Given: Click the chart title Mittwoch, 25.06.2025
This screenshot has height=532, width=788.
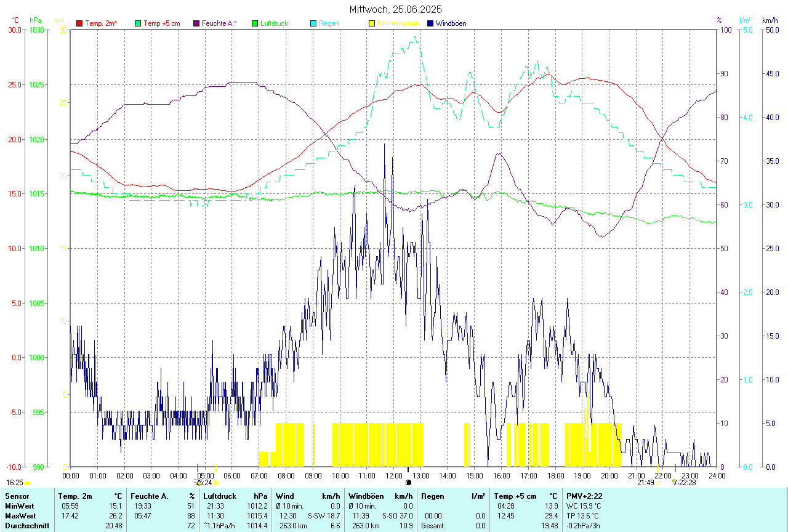Looking at the screenshot, I should pyautogui.click(x=395, y=9).
